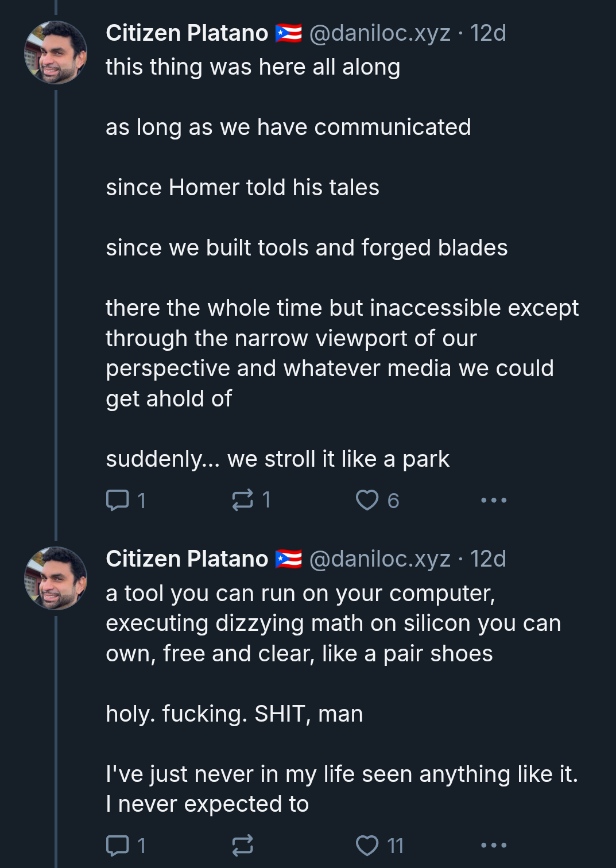
Task: Reply to the 'this thing was here' post
Action: (118, 500)
